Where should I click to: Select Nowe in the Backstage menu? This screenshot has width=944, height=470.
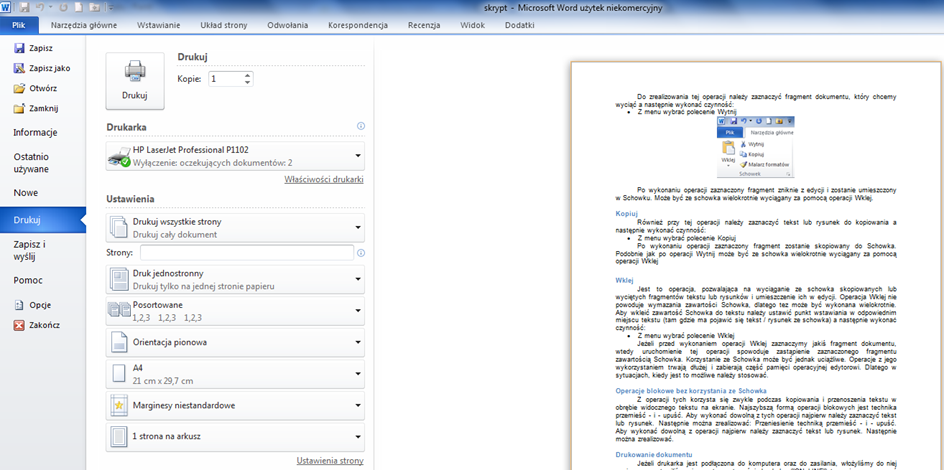(26, 193)
